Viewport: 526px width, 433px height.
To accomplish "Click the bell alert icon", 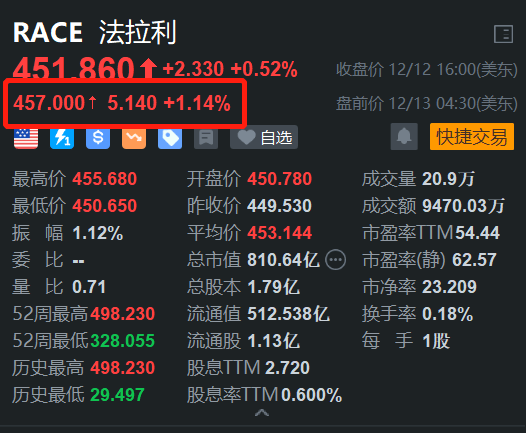I will tap(404, 137).
